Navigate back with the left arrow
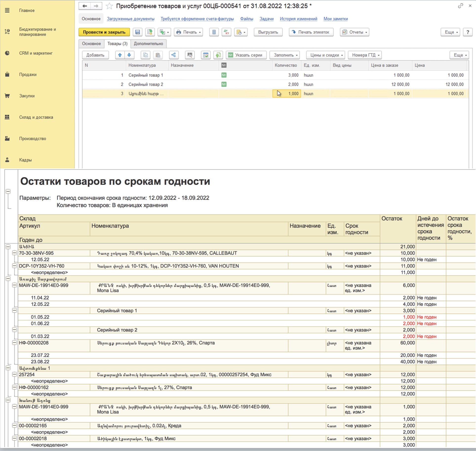The image size is (476, 451). [x=85, y=6]
